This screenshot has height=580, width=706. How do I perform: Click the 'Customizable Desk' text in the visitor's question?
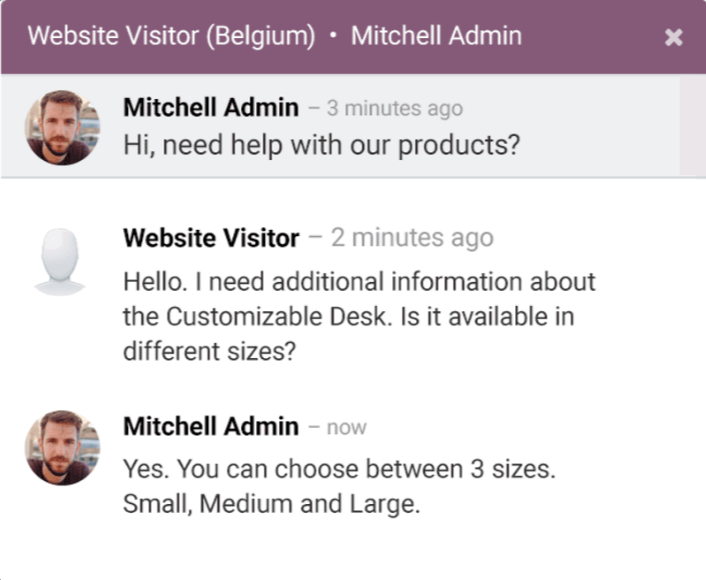(276, 316)
